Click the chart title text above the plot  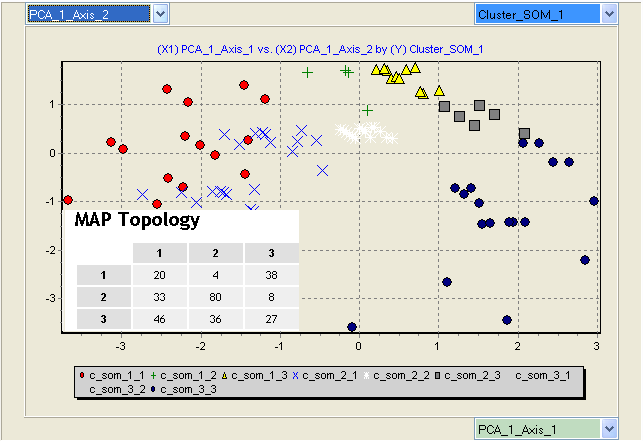pos(320,48)
